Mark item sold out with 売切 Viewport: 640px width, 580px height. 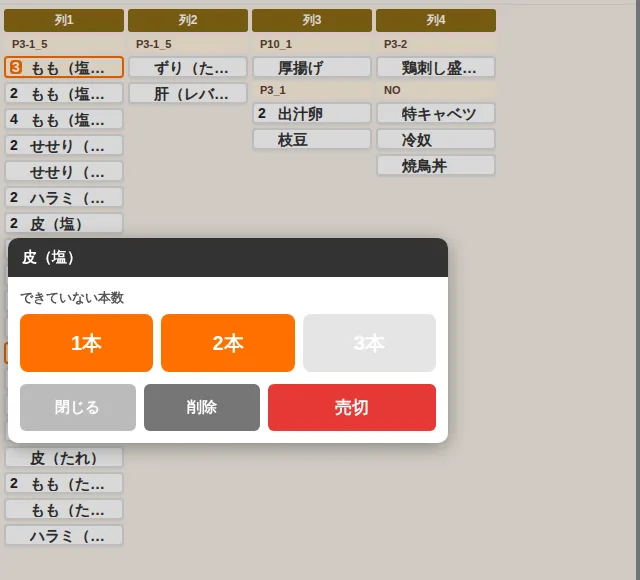pos(352,407)
